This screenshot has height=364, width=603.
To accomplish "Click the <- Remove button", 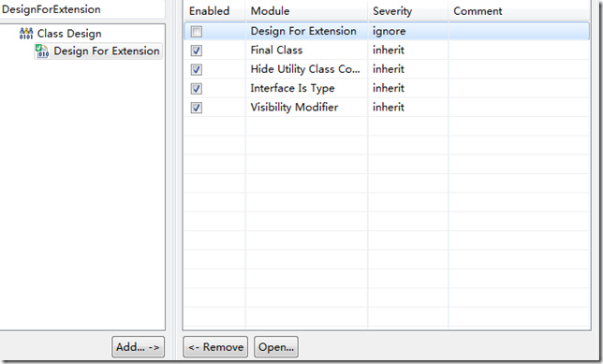I will tap(215, 347).
